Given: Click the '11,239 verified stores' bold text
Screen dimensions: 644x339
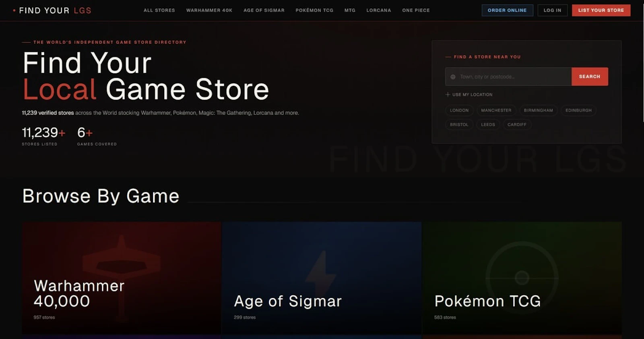Looking at the screenshot, I should pos(48,113).
